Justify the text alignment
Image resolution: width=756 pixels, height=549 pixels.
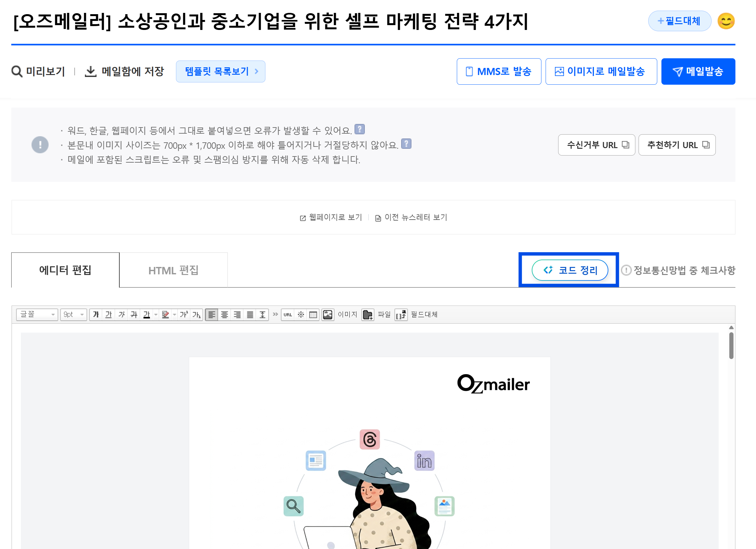tap(250, 314)
